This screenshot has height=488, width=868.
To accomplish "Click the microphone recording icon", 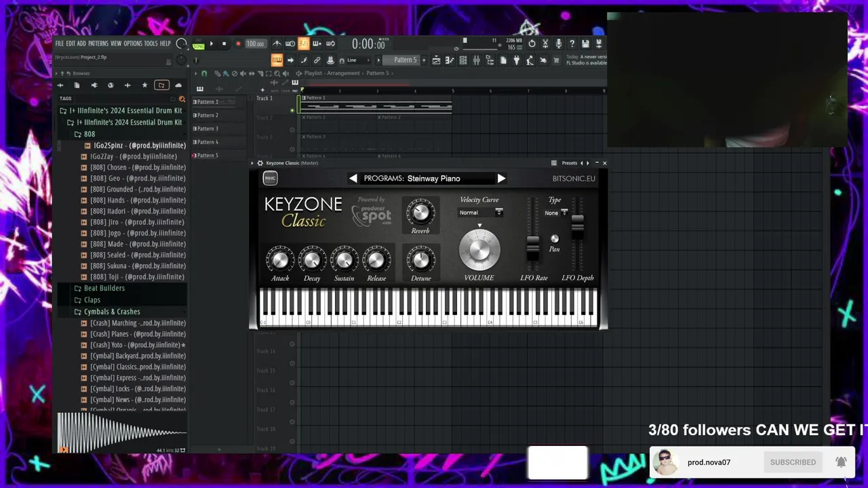I will [558, 44].
